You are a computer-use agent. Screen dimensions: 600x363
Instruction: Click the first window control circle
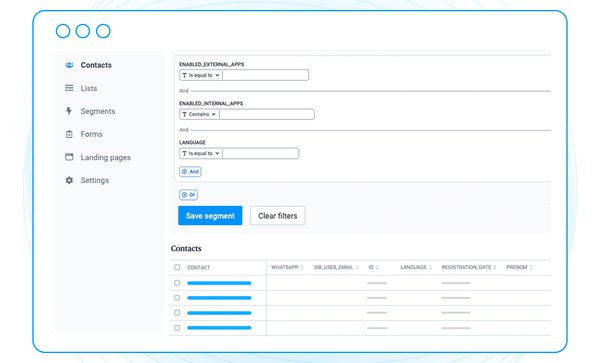coord(63,31)
